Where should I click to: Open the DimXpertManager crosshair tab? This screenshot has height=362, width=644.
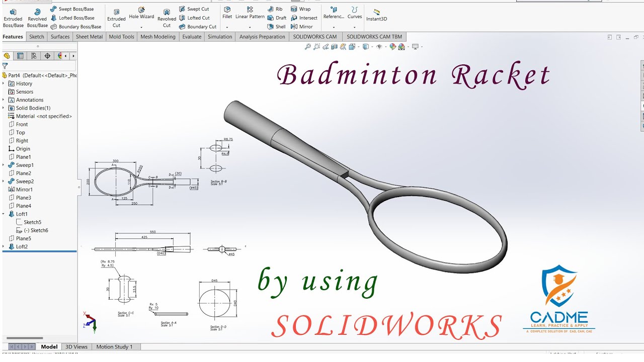(47, 56)
